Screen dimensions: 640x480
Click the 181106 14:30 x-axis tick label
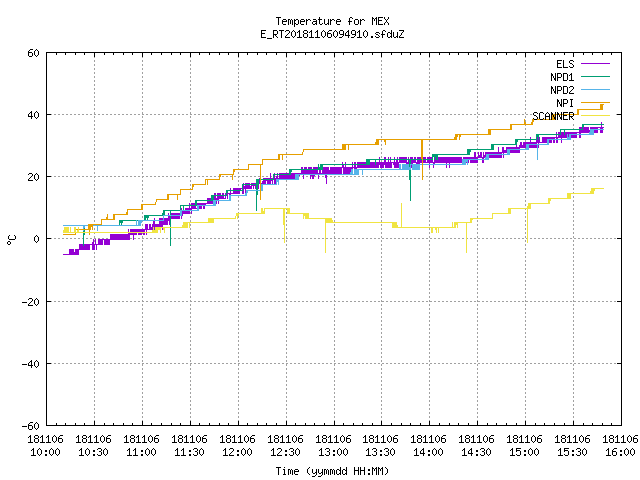(x=476, y=446)
